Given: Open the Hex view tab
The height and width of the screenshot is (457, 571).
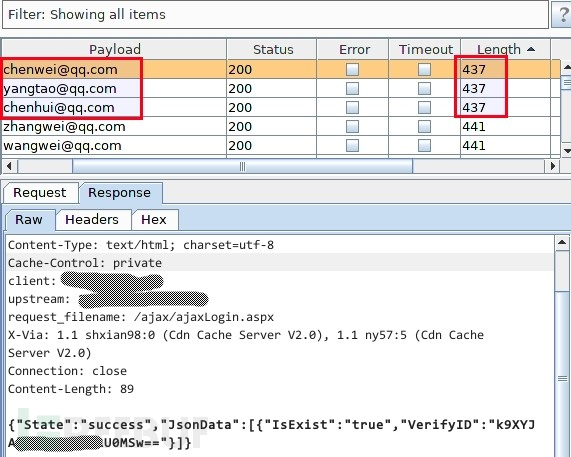Looking at the screenshot, I should (154, 220).
